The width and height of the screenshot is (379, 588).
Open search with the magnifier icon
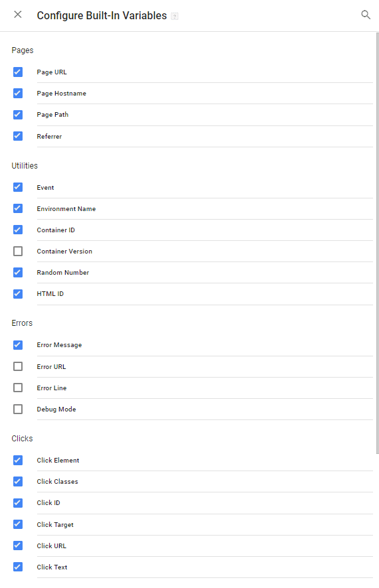click(366, 15)
